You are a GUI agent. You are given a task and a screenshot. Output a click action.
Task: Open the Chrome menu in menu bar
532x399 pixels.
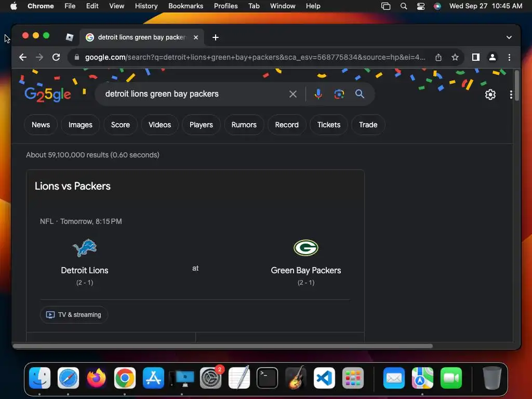[41, 6]
